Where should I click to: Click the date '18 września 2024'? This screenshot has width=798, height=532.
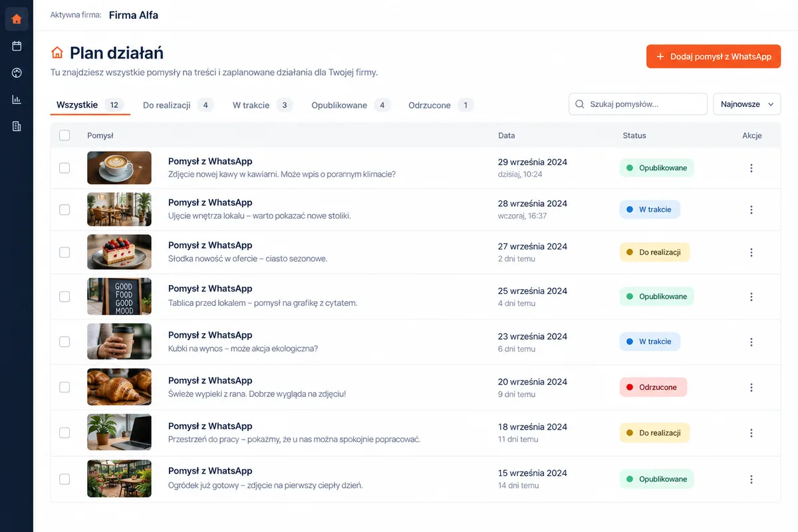tap(533, 427)
